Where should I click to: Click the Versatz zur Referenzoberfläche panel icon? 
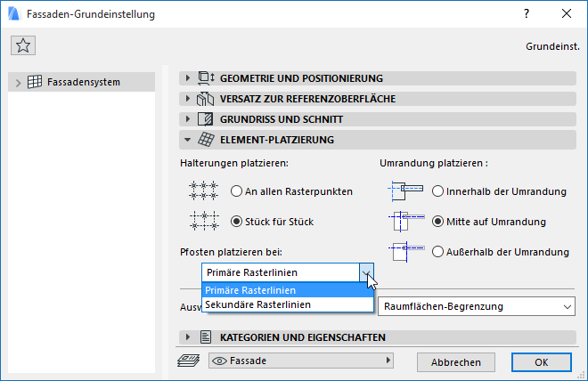(x=206, y=99)
